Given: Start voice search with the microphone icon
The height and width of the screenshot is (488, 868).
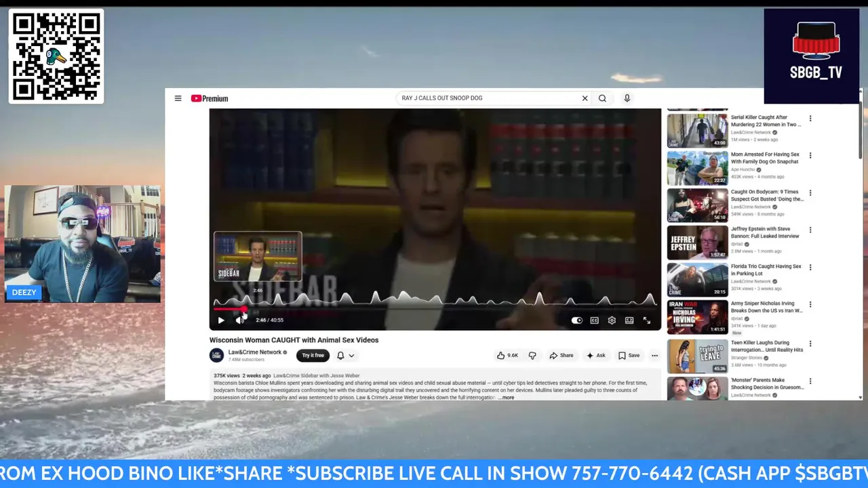Looking at the screenshot, I should pyautogui.click(x=627, y=98).
